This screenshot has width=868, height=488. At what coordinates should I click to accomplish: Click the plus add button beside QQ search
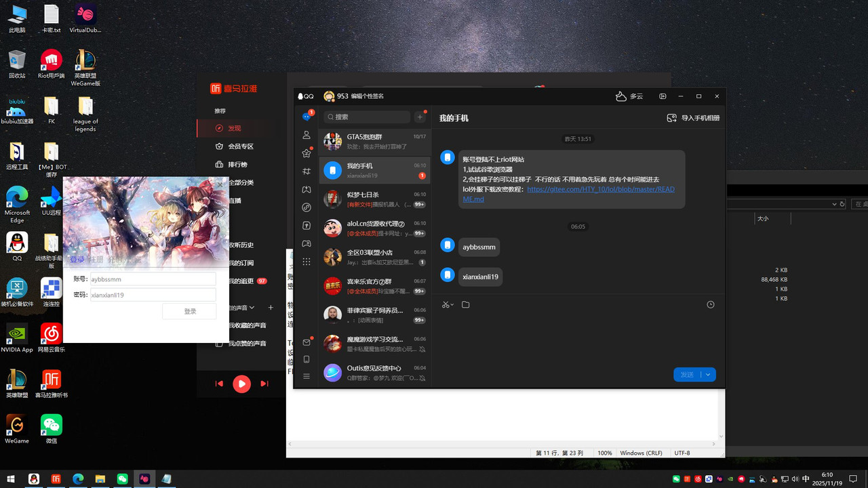pos(420,117)
